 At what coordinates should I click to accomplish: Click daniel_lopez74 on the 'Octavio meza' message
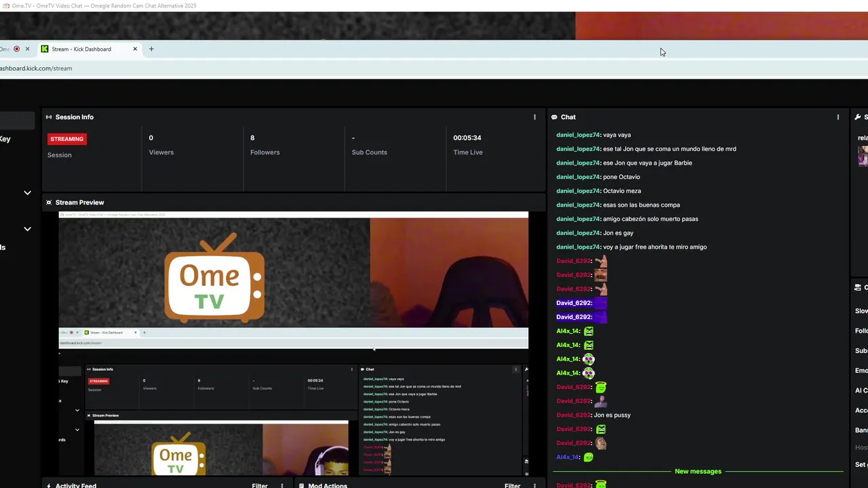click(578, 191)
